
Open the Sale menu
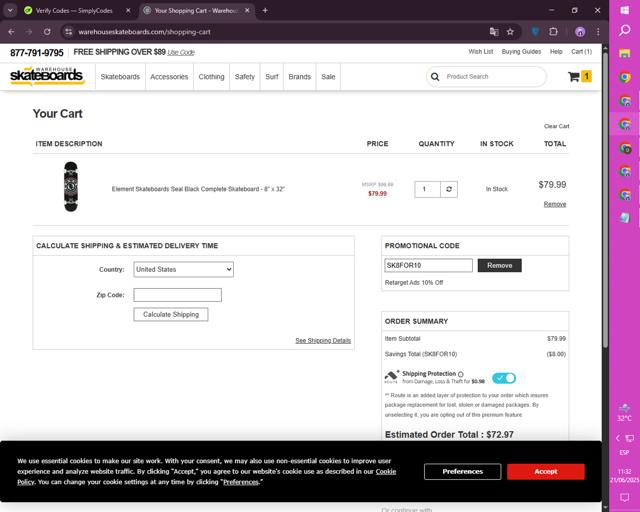(x=328, y=77)
